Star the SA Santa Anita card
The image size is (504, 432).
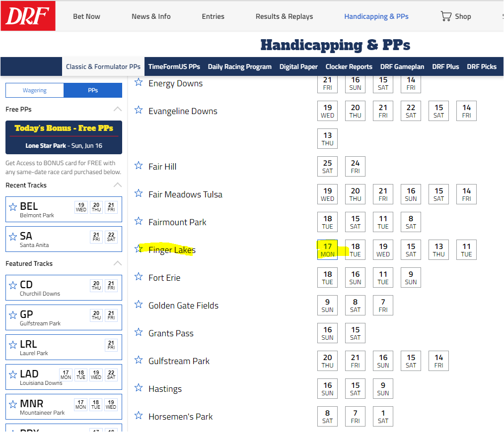point(13,237)
